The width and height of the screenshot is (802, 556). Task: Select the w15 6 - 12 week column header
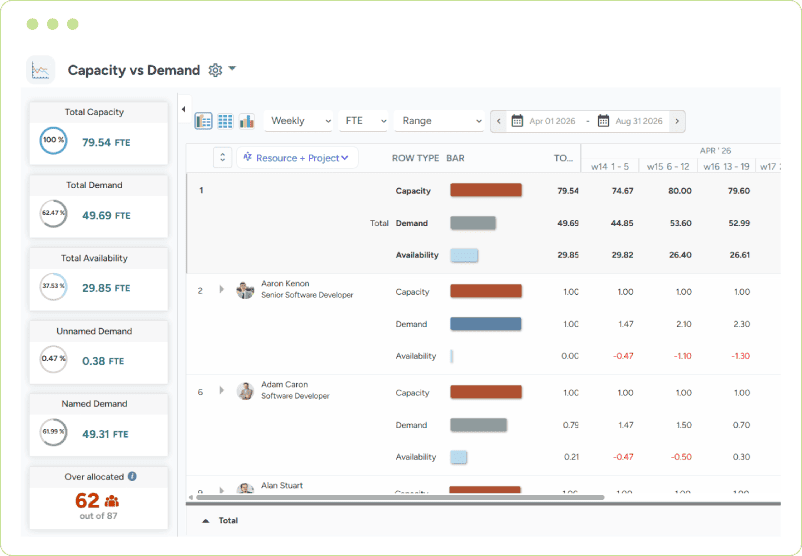tap(668, 166)
